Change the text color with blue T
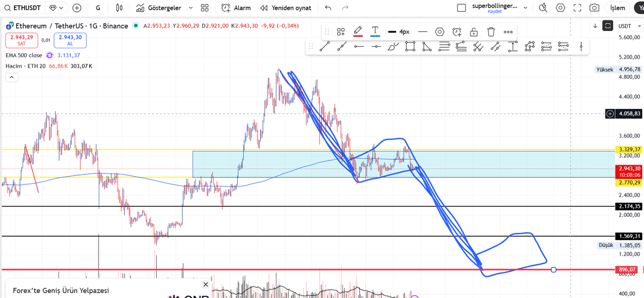 pos(375,32)
